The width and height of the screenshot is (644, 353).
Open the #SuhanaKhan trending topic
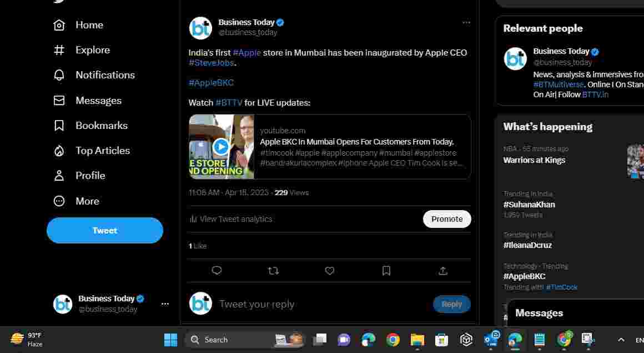[529, 205]
